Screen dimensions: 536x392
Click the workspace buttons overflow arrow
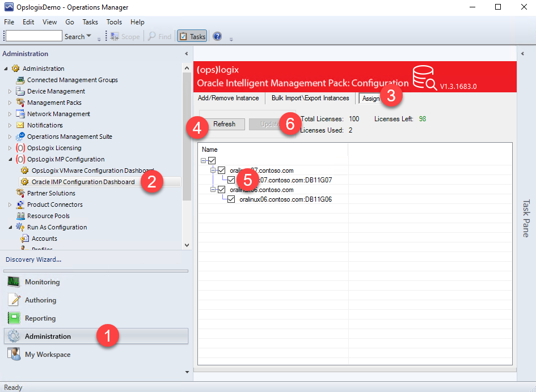(x=187, y=372)
